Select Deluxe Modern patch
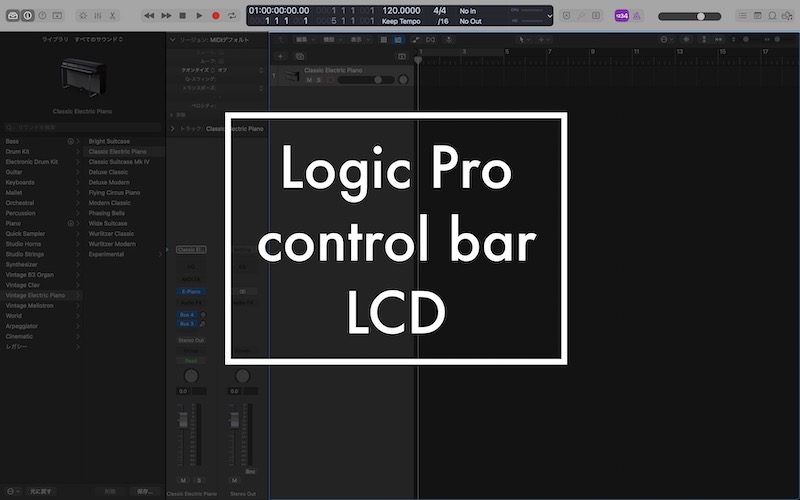Image resolution: width=800 pixels, height=500 pixels. 109,182
